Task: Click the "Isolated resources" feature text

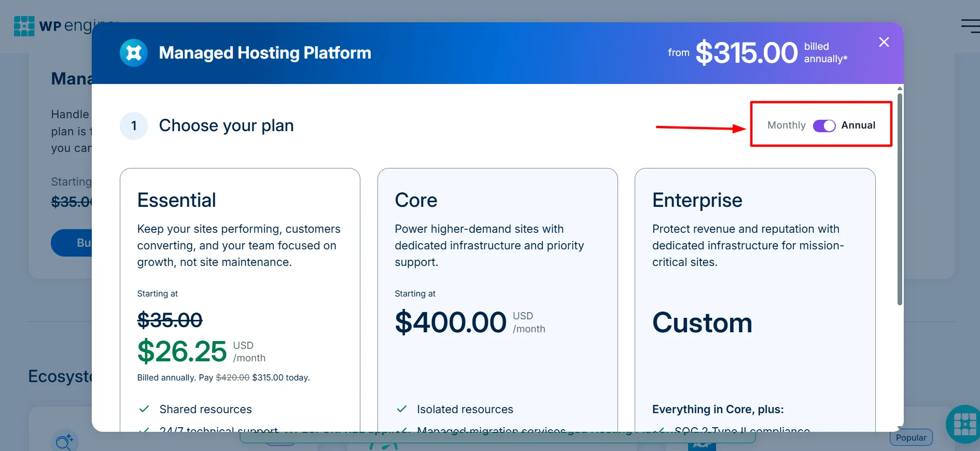Action: click(465, 410)
